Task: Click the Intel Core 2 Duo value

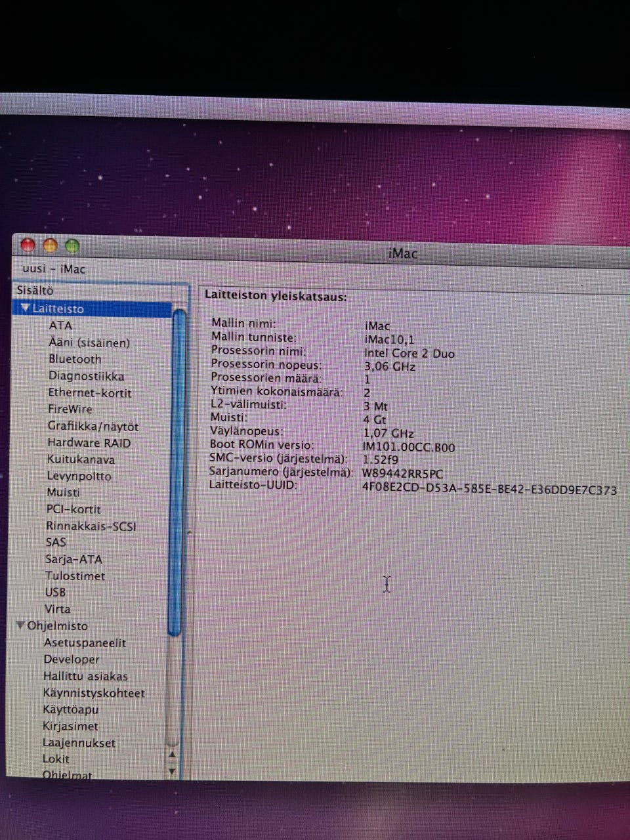Action: [409, 353]
